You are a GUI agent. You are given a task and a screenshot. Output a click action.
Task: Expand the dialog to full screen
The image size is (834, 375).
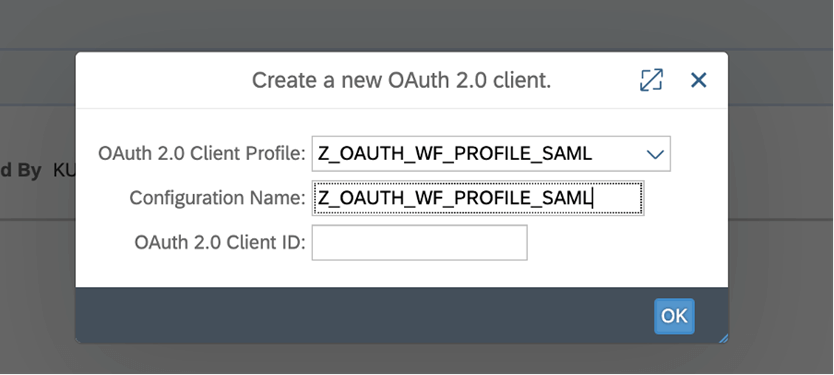651,80
